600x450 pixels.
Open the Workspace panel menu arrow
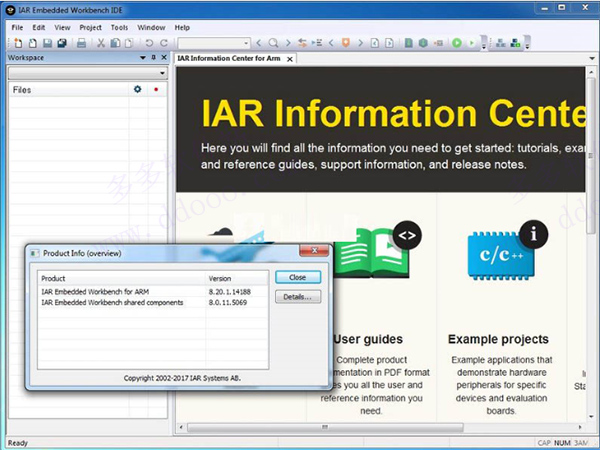[143, 57]
